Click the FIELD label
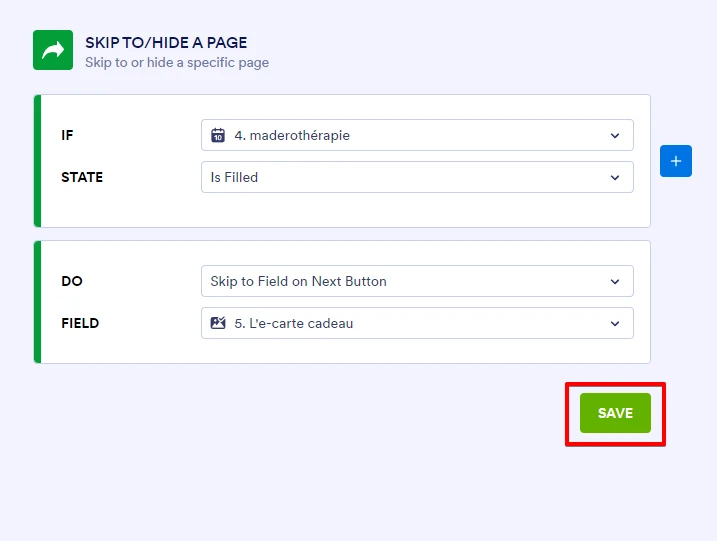This screenshot has width=717, height=541. [80, 323]
